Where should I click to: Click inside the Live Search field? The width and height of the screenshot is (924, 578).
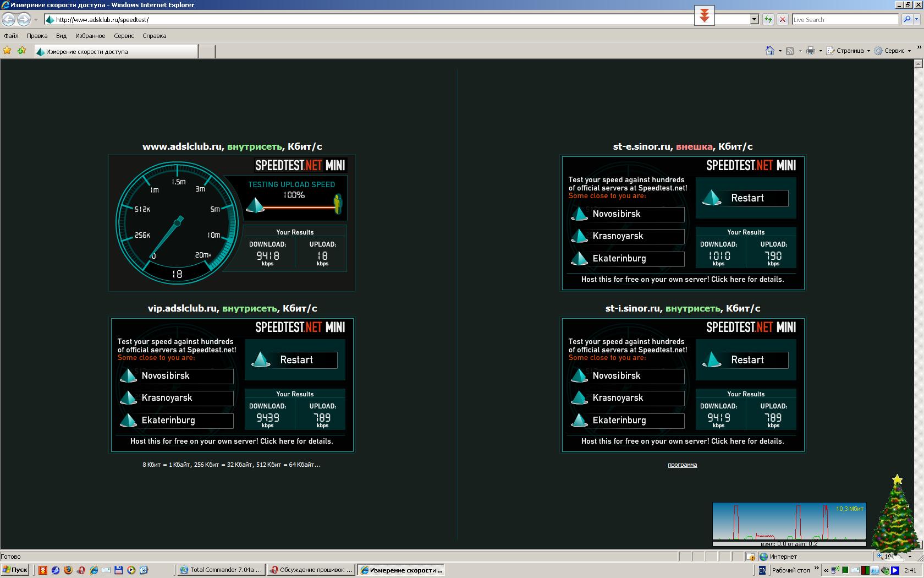(x=844, y=19)
